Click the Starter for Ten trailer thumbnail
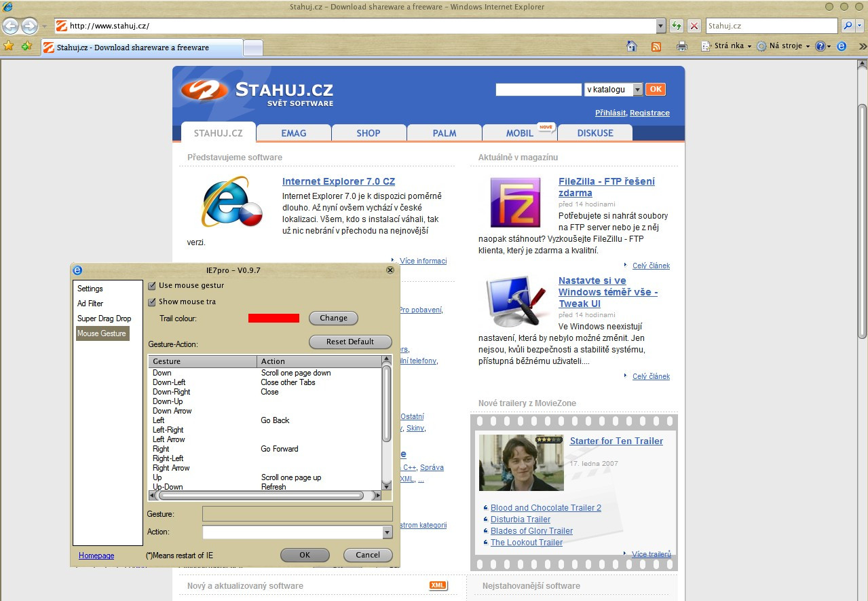The width and height of the screenshot is (868, 601). (x=521, y=462)
